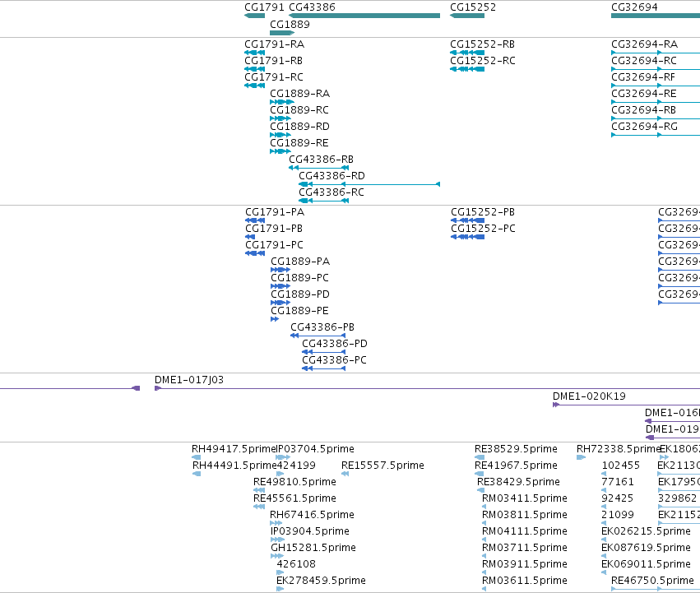Click EST entry 102455
Image resolution: width=700 pixels, height=593 pixels.
pos(620,466)
